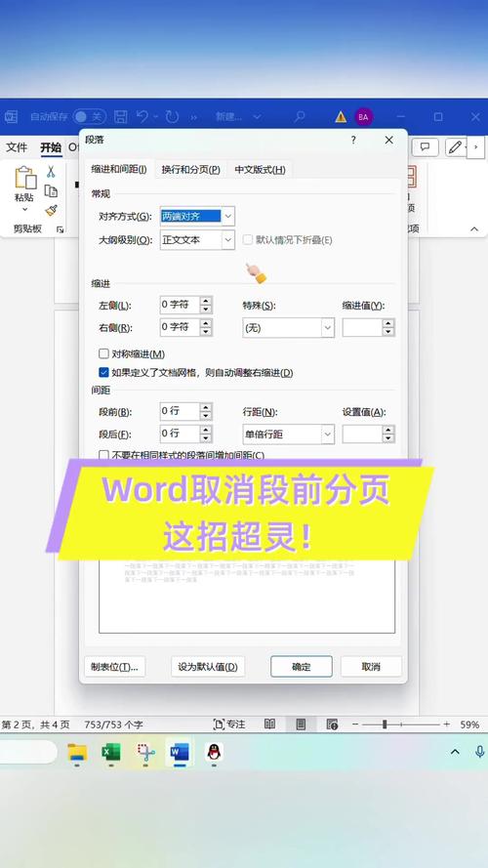Screen dimensions: 488x868
Task: Click the Cut scissors icon
Action: tap(51, 172)
